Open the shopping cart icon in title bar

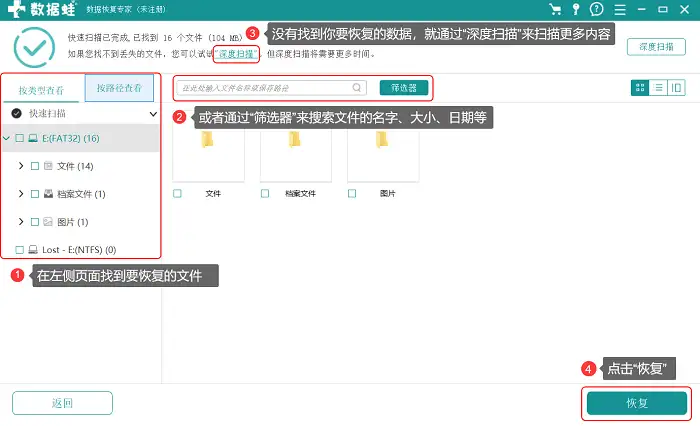[x=555, y=9]
